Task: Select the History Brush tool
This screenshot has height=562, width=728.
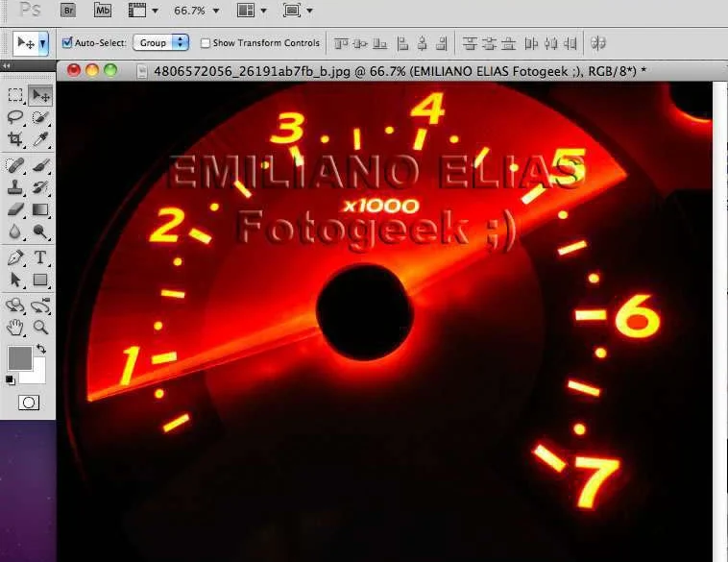Action: click(x=40, y=187)
